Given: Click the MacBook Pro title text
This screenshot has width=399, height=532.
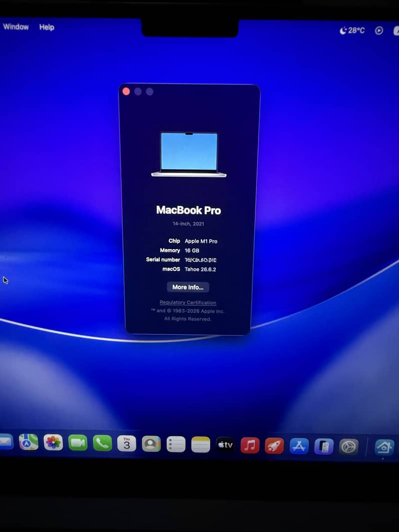Looking at the screenshot, I should (x=188, y=210).
